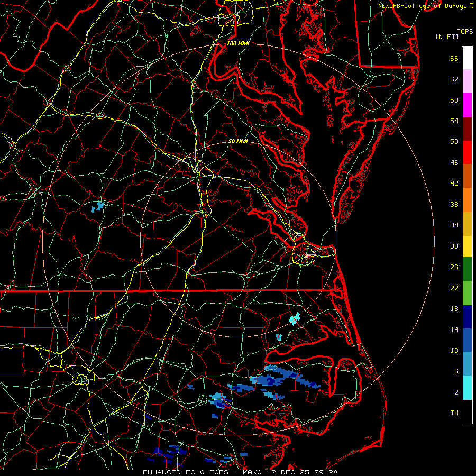Image resolution: width=476 pixels, height=476 pixels.
Task: Click the '6' legend value
Action: pyautogui.click(x=456, y=371)
